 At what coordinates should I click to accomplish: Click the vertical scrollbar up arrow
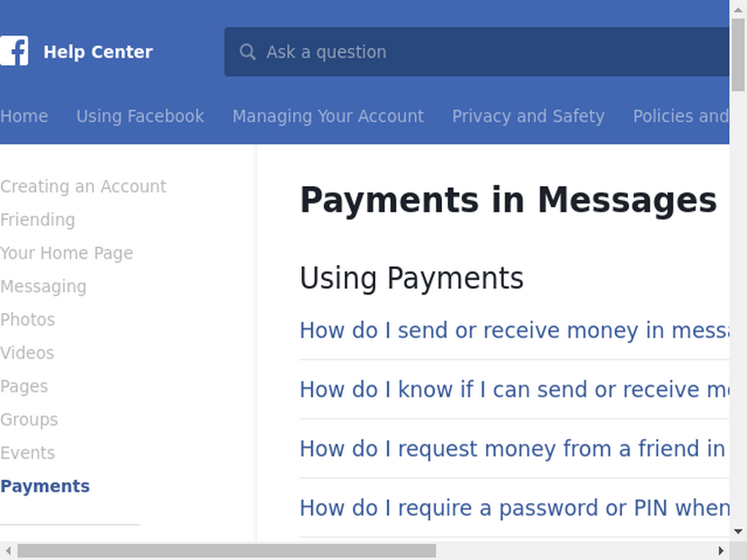(x=738, y=9)
